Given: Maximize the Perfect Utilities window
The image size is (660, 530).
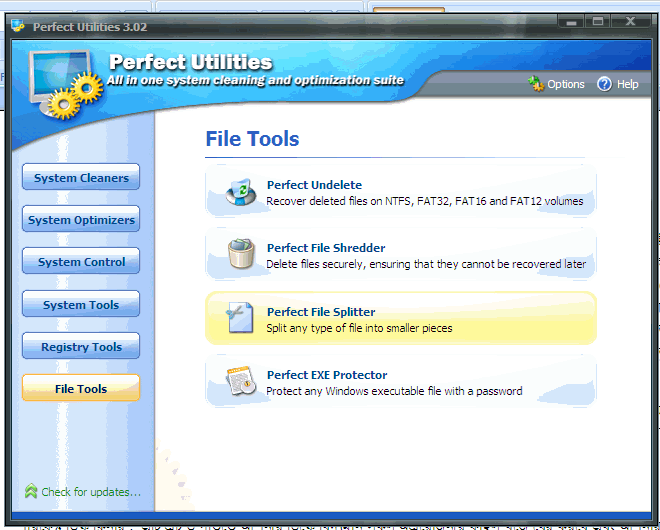Looking at the screenshot, I should coord(598,21).
